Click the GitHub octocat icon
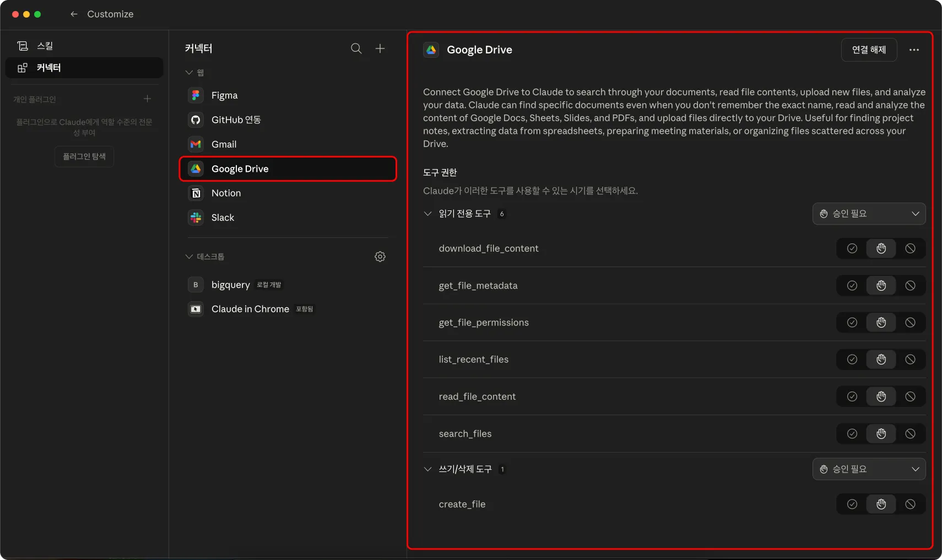 pos(196,119)
